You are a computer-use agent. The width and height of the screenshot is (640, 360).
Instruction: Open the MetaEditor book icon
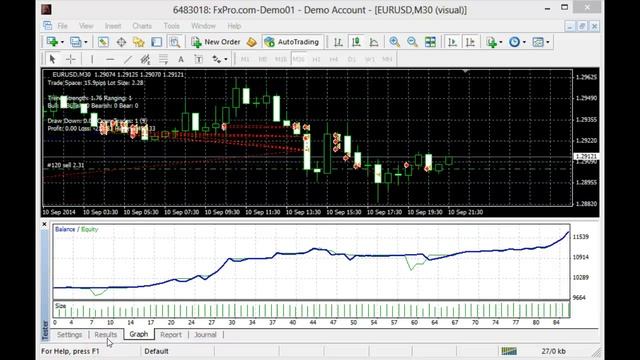[252, 42]
